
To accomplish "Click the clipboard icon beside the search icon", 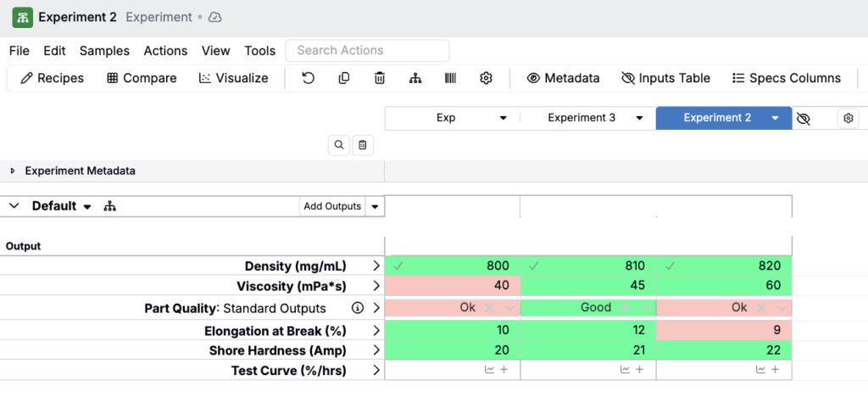I will (362, 145).
